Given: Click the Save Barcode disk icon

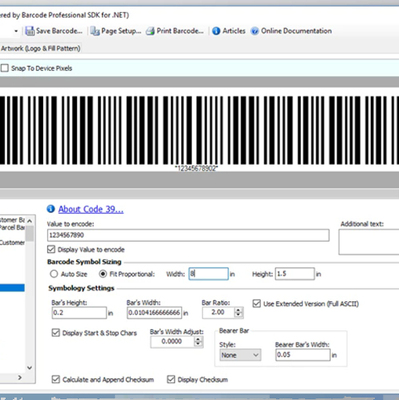Looking at the screenshot, I should pyautogui.click(x=30, y=31).
